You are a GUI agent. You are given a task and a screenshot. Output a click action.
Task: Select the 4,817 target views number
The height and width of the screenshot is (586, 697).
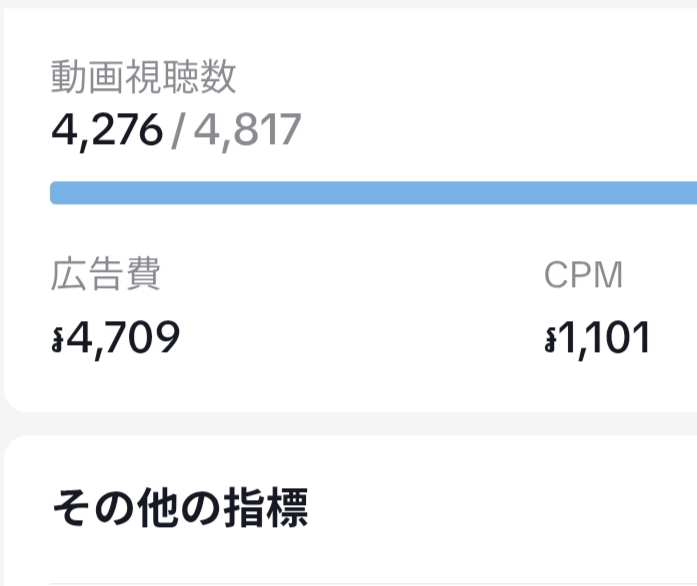click(x=247, y=130)
